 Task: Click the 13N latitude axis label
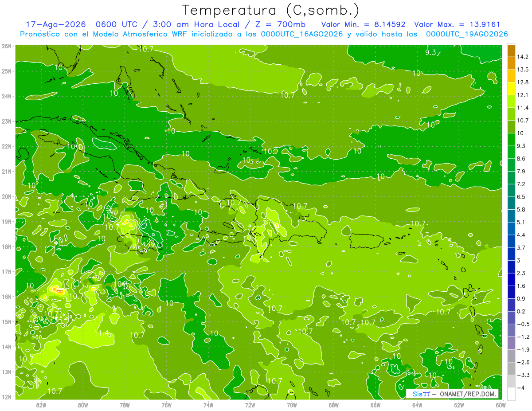pos(6,372)
